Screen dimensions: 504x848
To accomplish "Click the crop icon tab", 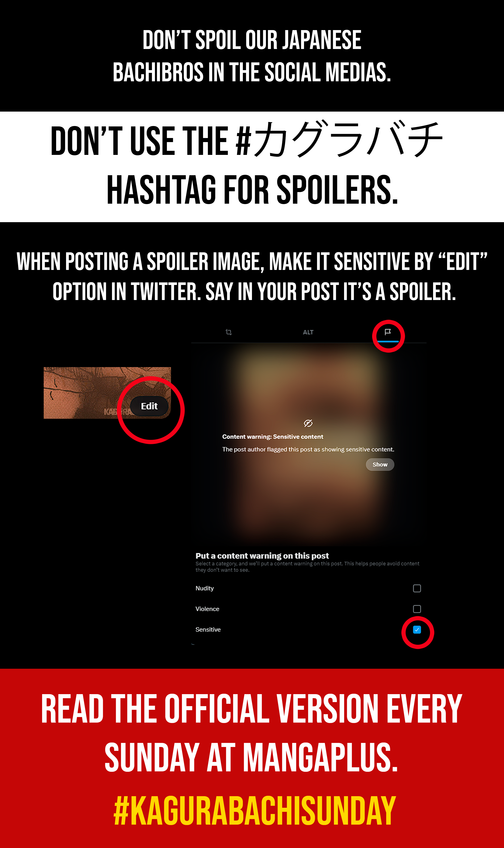I will [229, 332].
